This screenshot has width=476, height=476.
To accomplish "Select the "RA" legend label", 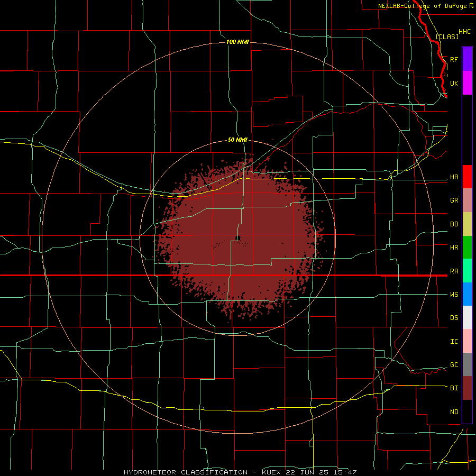I will 454,271.
